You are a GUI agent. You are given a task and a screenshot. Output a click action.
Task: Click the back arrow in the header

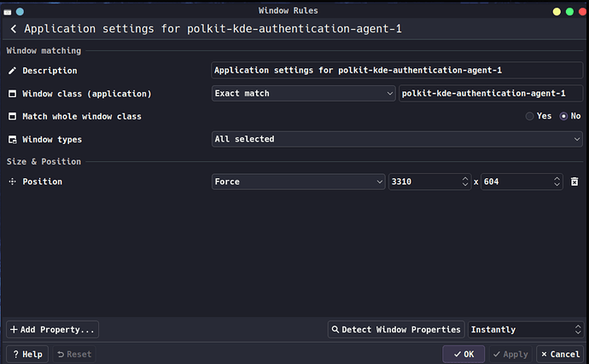(14, 29)
